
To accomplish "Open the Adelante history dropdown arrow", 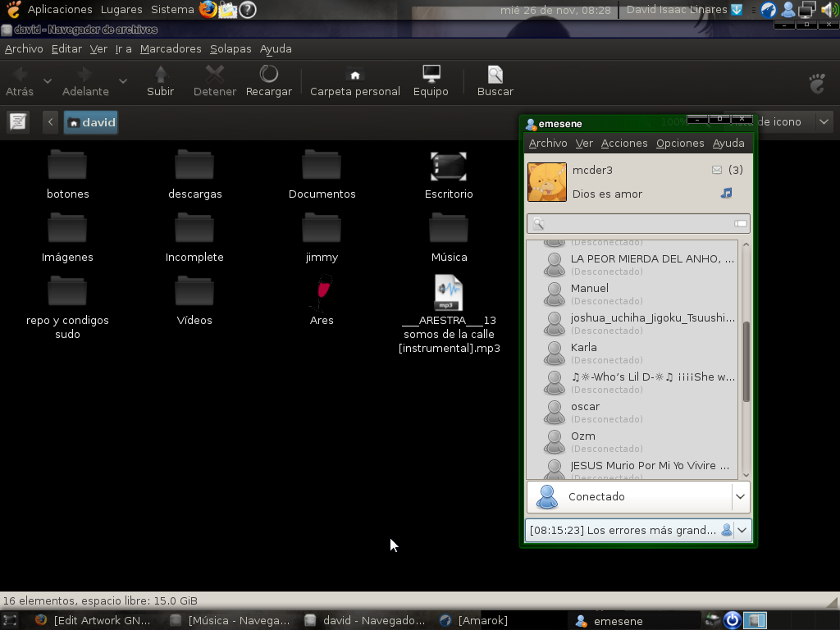I will point(123,81).
